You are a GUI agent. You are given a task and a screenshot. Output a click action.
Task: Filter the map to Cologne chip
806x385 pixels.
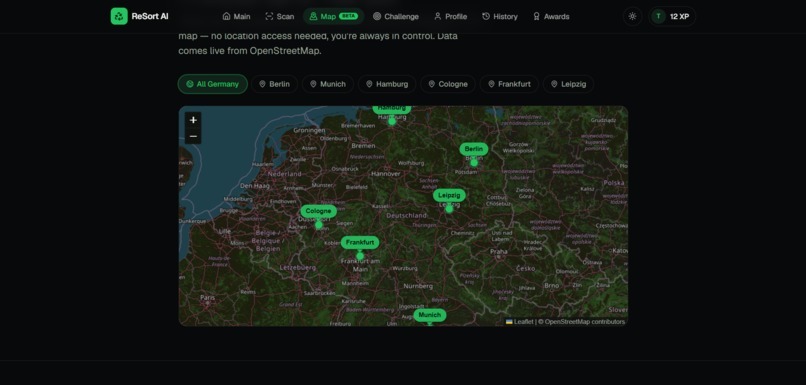(448, 84)
